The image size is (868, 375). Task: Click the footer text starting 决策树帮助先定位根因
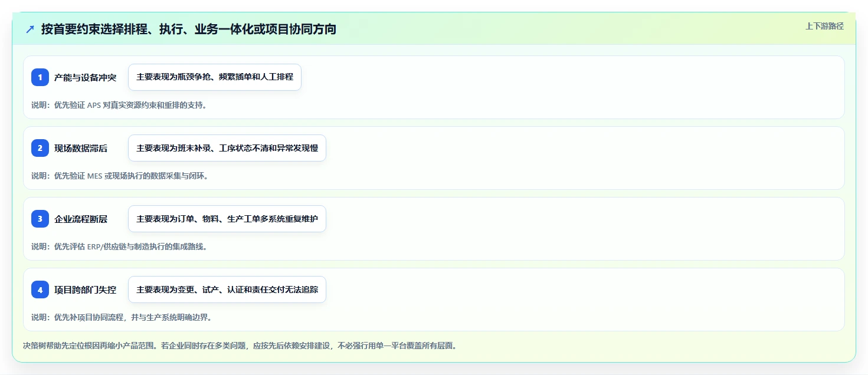click(240, 346)
